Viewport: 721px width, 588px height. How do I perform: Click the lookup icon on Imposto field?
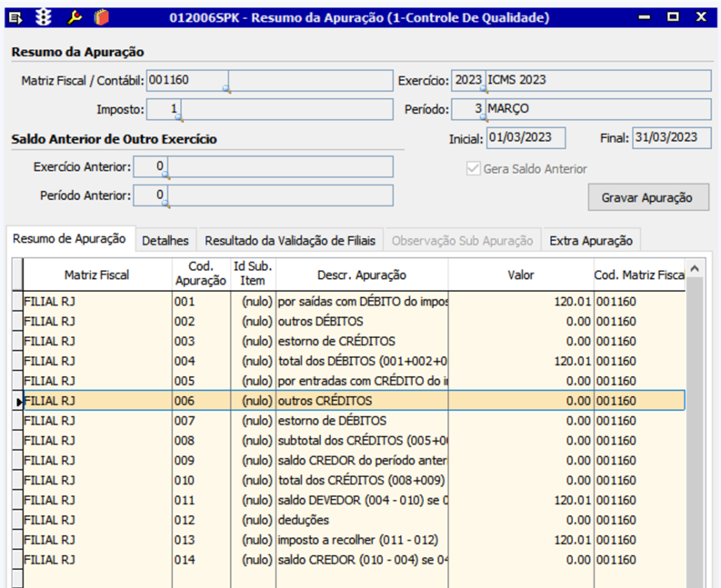[179, 117]
